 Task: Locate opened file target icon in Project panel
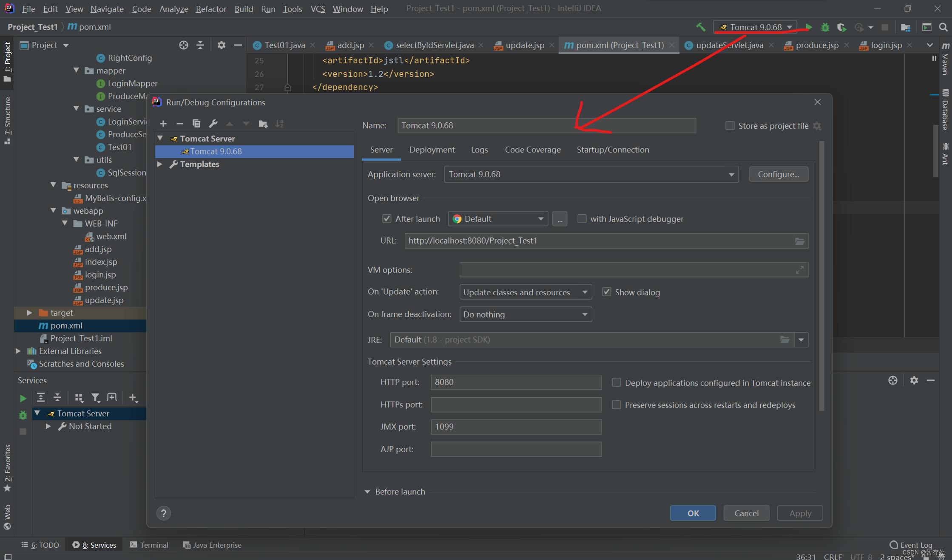click(x=183, y=45)
